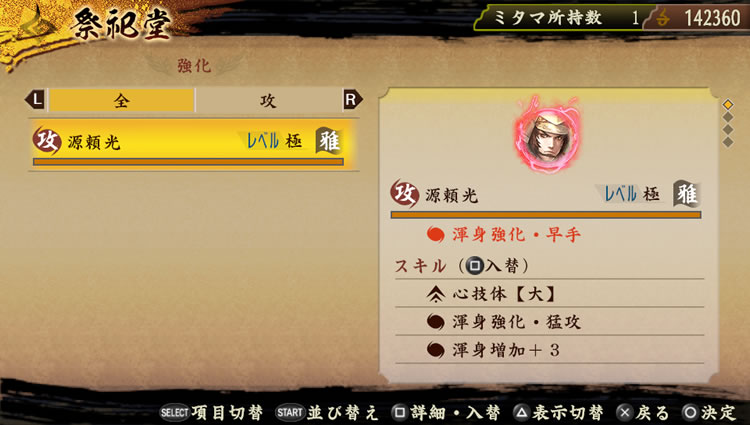Click the R shoulder tab arrow
The width and height of the screenshot is (750, 425).
coord(353,100)
